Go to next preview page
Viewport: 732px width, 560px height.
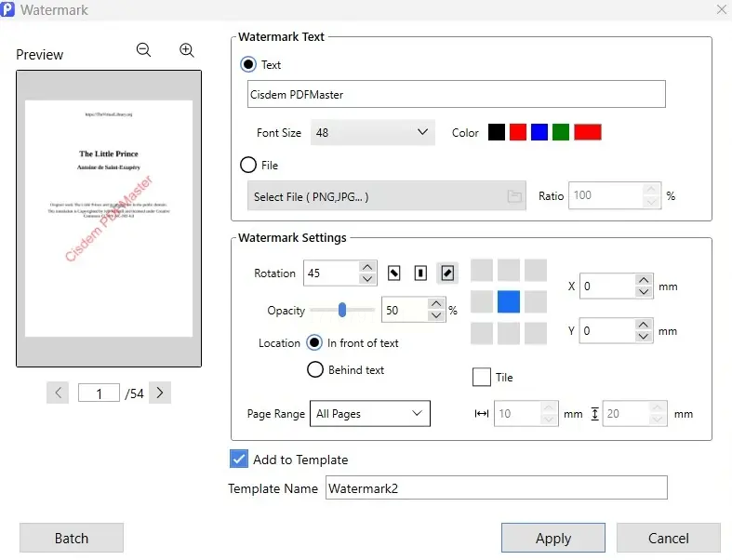pos(160,393)
